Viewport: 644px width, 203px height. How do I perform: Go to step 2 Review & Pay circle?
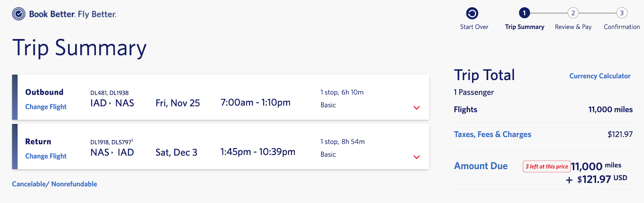tap(573, 13)
